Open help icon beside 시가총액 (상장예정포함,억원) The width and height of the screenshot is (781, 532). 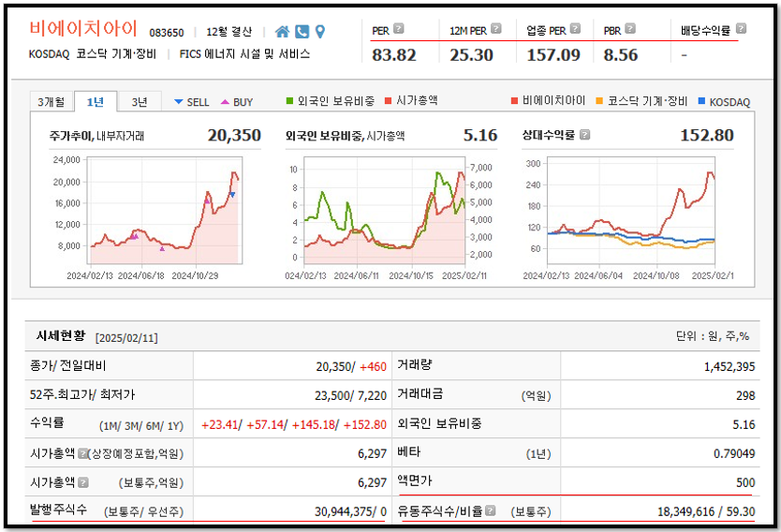[82, 453]
